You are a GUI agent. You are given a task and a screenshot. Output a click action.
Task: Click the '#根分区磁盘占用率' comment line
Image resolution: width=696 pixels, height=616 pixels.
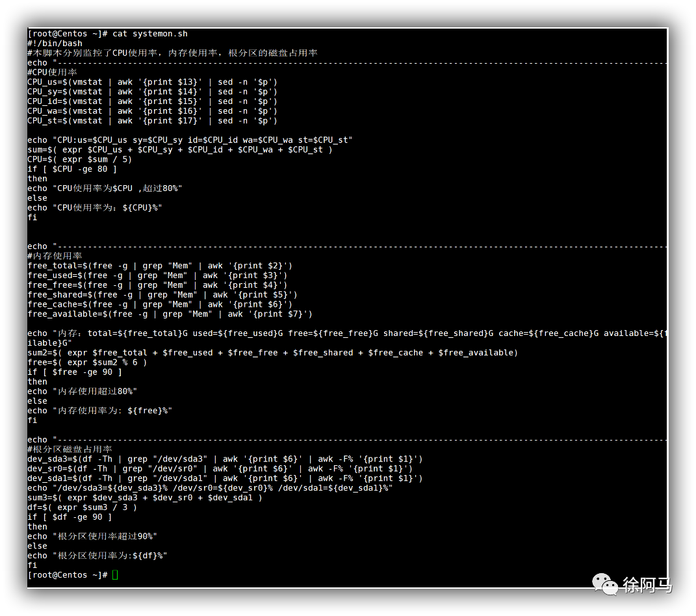click(70, 449)
